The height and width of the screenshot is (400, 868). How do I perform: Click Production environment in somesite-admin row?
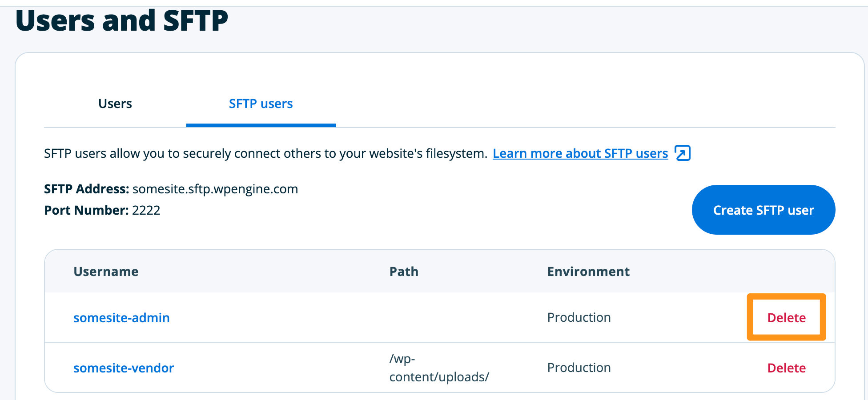pyautogui.click(x=579, y=317)
